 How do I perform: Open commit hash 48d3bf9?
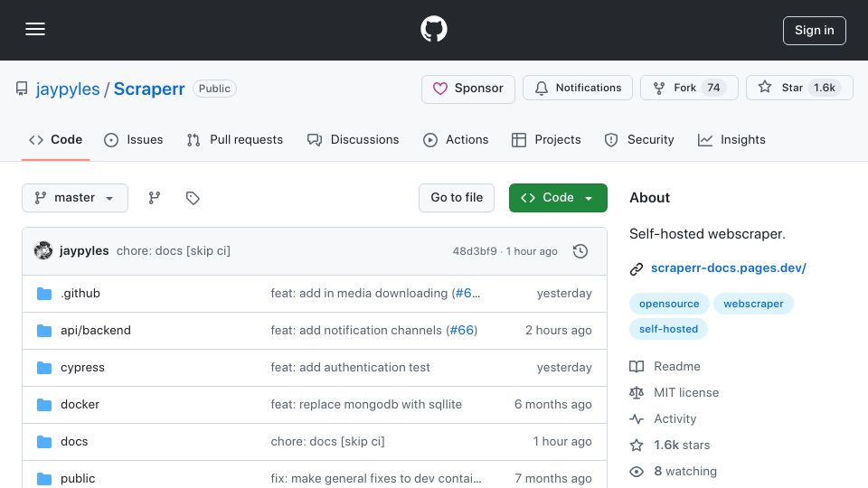click(x=475, y=251)
